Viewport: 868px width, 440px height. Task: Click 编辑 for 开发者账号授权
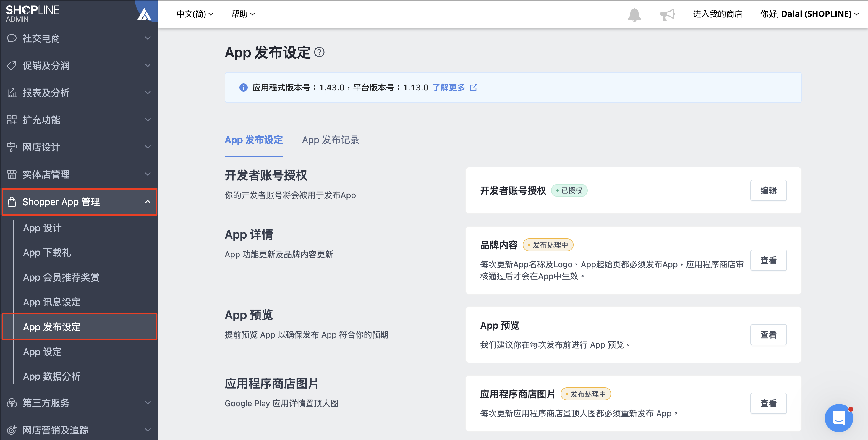point(768,191)
